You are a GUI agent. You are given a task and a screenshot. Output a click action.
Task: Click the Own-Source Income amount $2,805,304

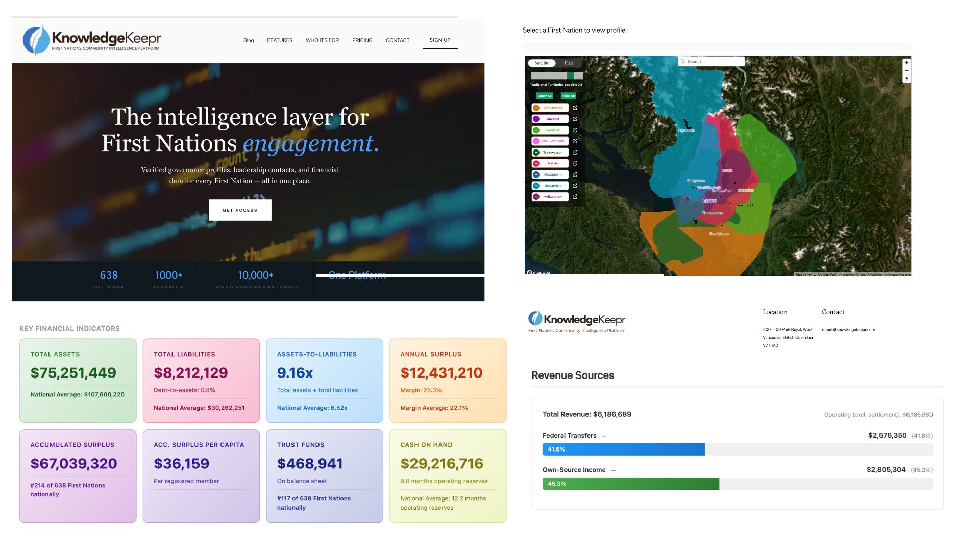886,470
